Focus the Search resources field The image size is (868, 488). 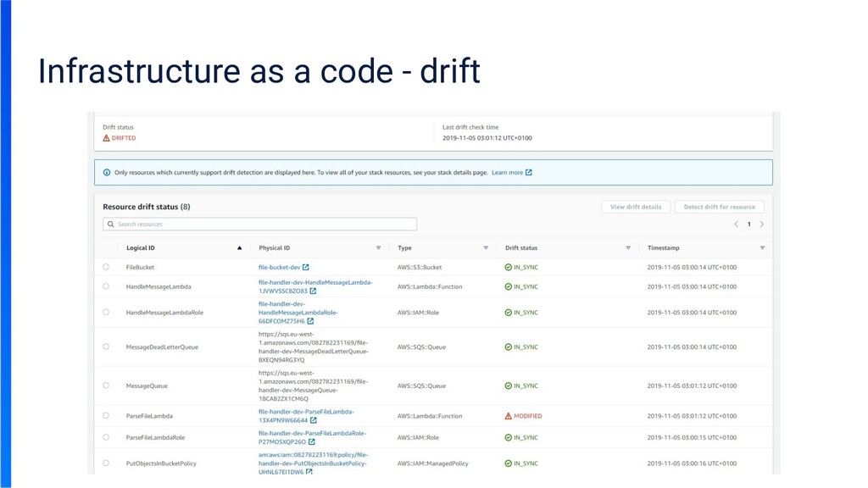pyautogui.click(x=259, y=224)
